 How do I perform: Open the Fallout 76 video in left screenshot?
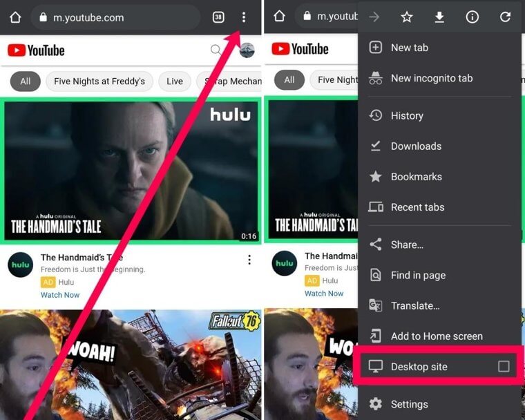[131, 365]
